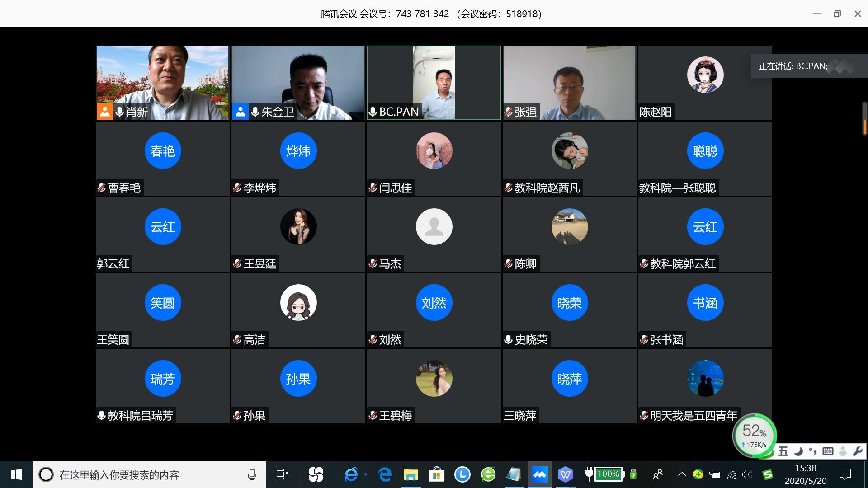868x488 pixels.
Task: Click the wrench icon on the IME toolbar
Action: pyautogui.click(x=857, y=451)
